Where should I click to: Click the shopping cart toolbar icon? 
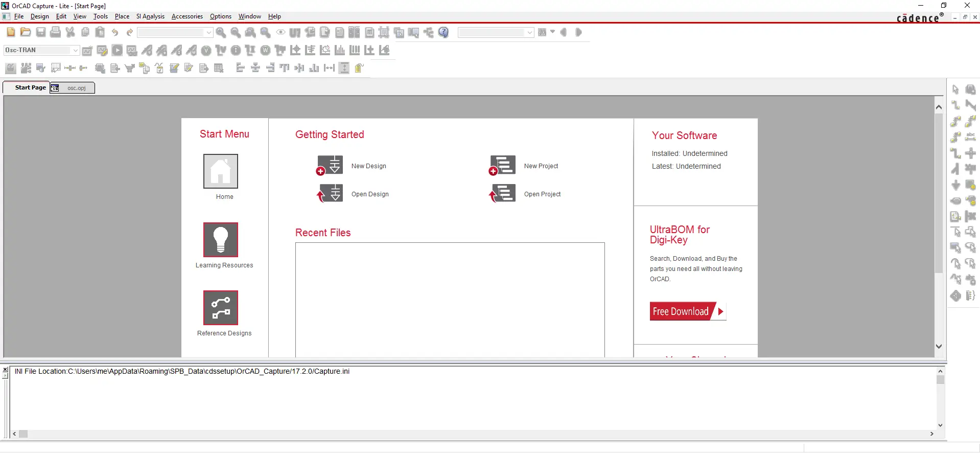[x=130, y=68]
